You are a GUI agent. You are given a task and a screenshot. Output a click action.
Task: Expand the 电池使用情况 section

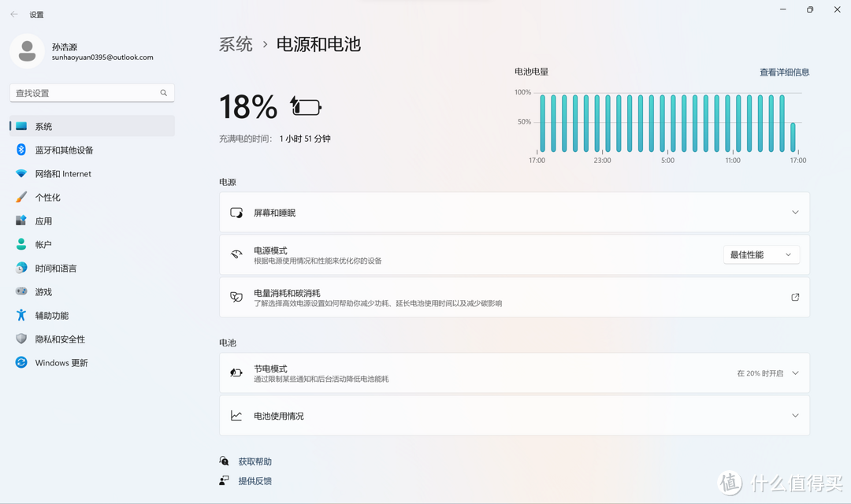coord(795,415)
